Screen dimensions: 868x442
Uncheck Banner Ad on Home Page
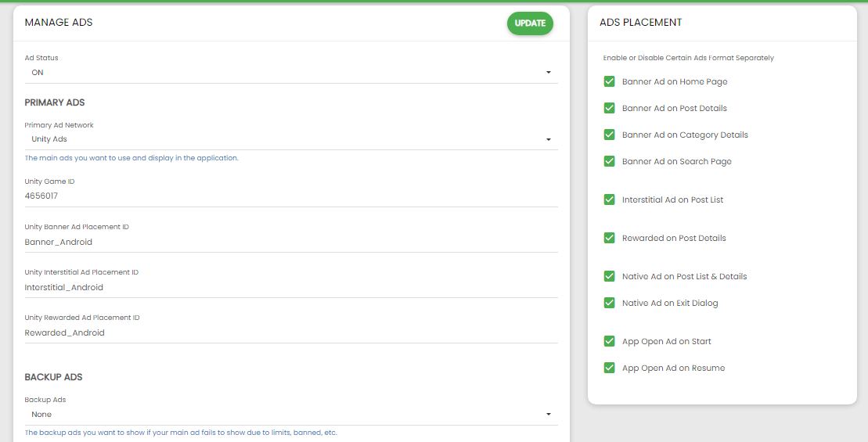click(610, 81)
